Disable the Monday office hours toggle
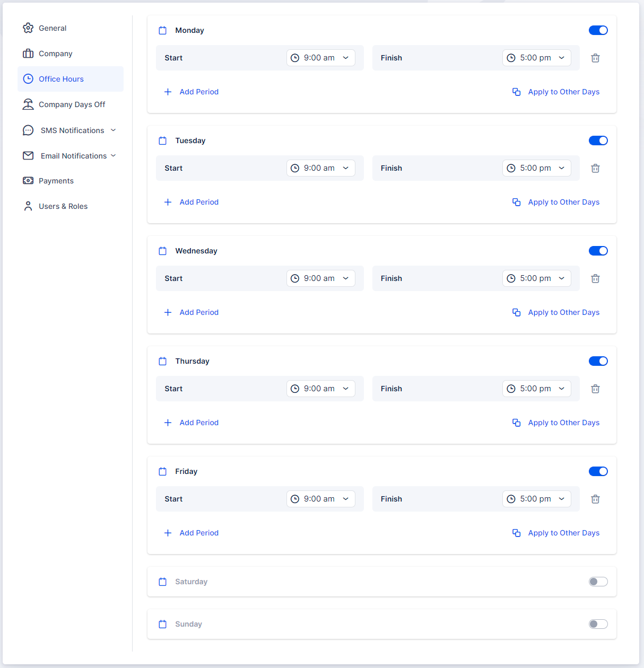644x668 pixels. pos(598,30)
